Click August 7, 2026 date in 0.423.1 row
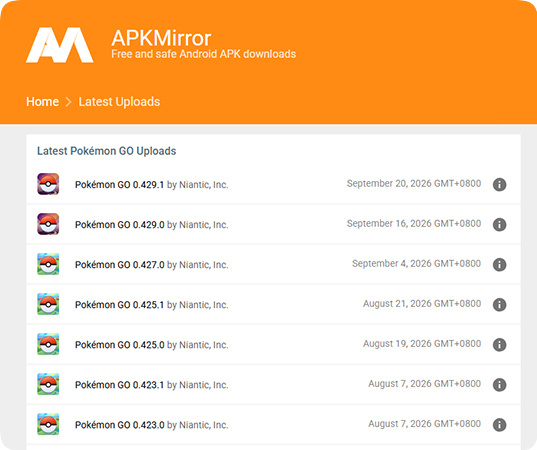 (425, 384)
